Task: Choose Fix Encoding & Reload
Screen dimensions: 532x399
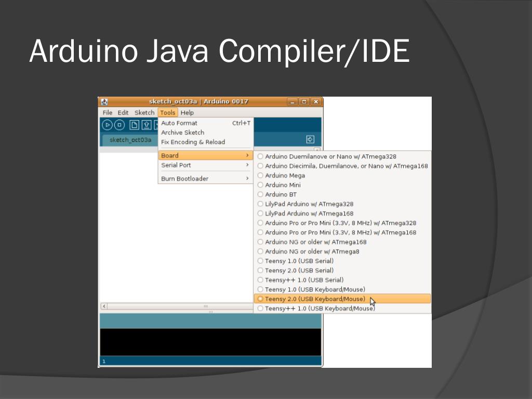Action: (x=206, y=142)
